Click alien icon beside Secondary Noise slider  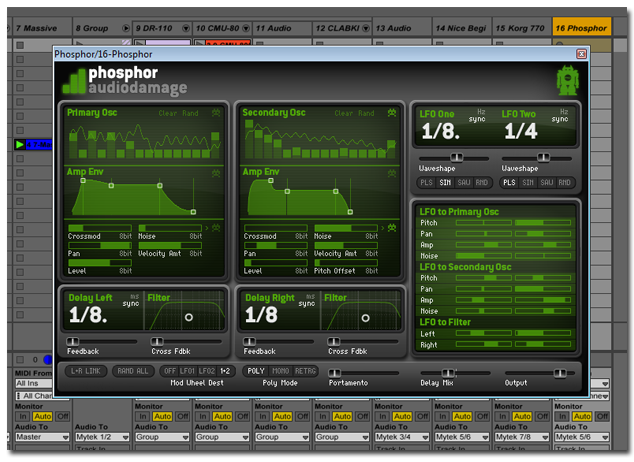click(392, 228)
